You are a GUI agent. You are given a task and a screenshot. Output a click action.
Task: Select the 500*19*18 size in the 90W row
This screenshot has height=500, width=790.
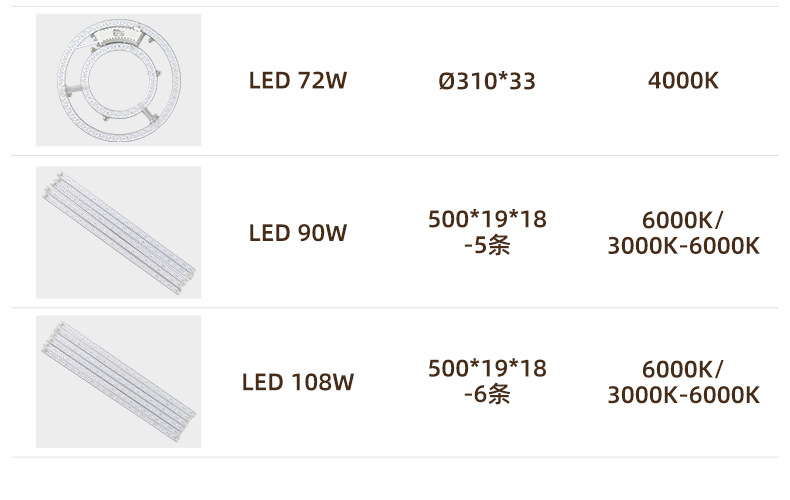[487, 219]
